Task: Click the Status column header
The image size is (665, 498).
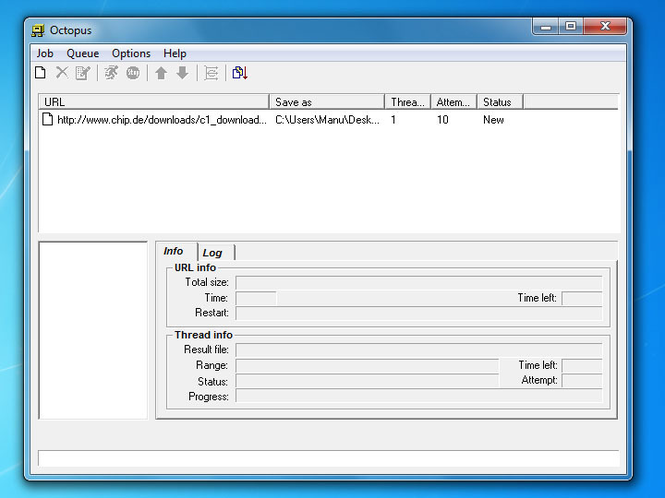Action: tap(500, 102)
